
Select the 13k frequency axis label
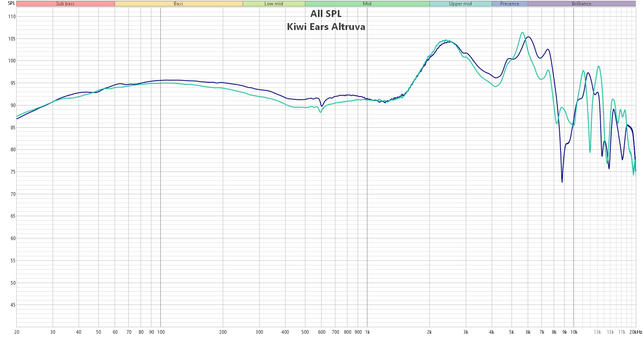click(x=597, y=332)
